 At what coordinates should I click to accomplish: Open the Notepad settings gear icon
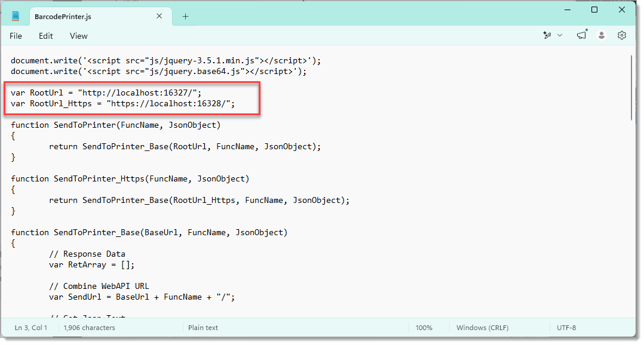[x=621, y=35]
